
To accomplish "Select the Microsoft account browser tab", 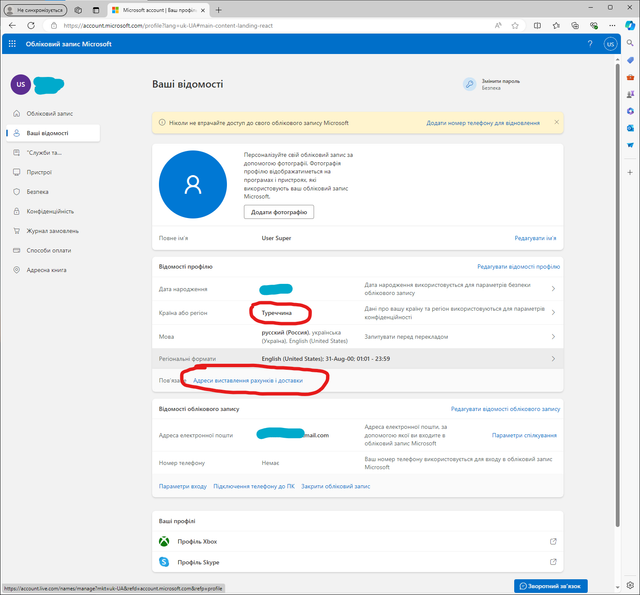I will [x=159, y=10].
